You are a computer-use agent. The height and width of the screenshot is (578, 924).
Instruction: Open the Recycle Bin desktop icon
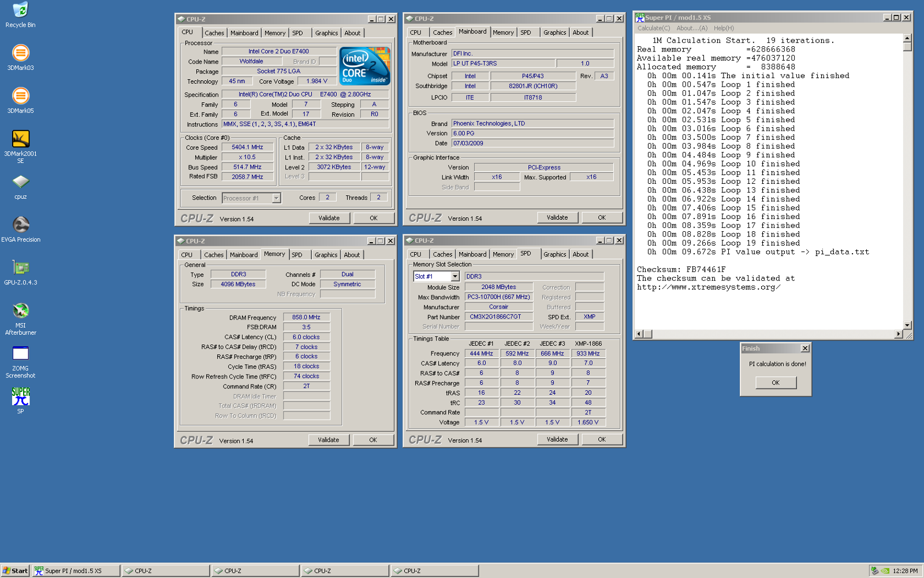coord(20,15)
